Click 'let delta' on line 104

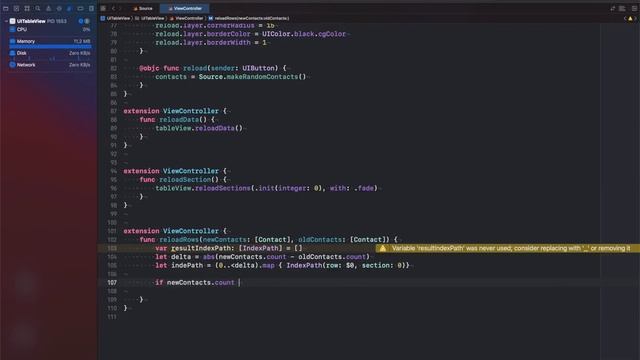[173, 257]
